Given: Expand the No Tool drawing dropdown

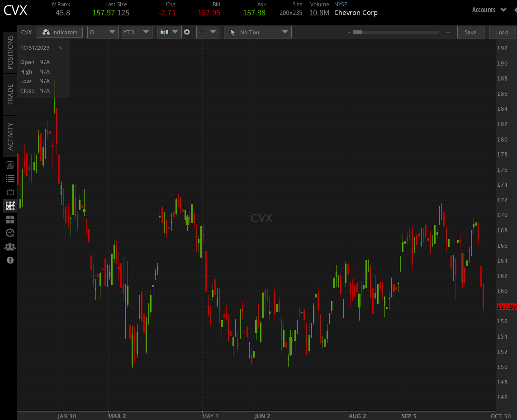Looking at the screenshot, I should (257, 32).
